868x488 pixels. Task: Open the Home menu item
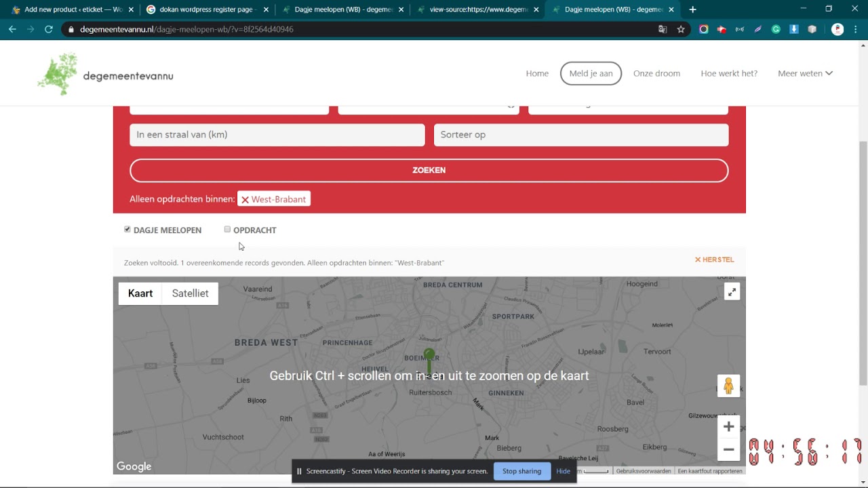point(537,73)
